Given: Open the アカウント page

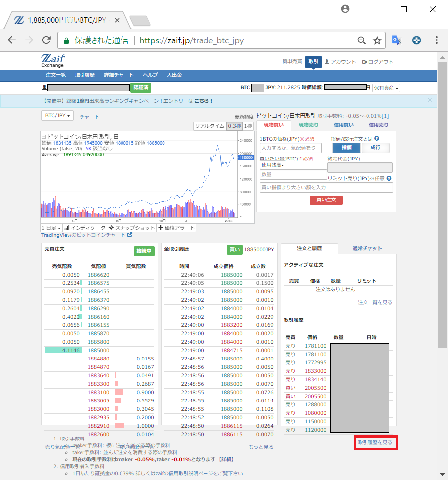Looking at the screenshot, I should pos(340,62).
